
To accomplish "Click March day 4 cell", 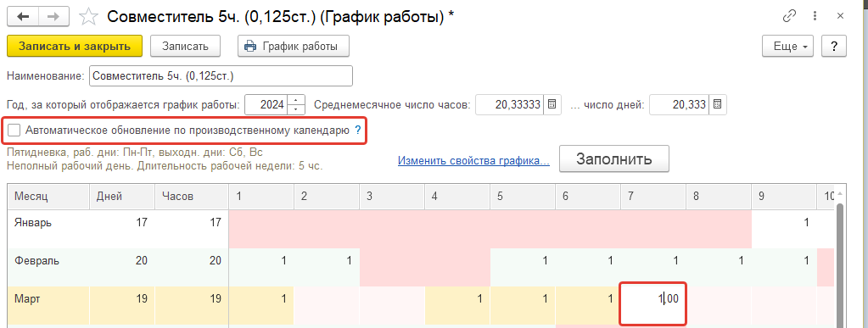I will (457, 306).
